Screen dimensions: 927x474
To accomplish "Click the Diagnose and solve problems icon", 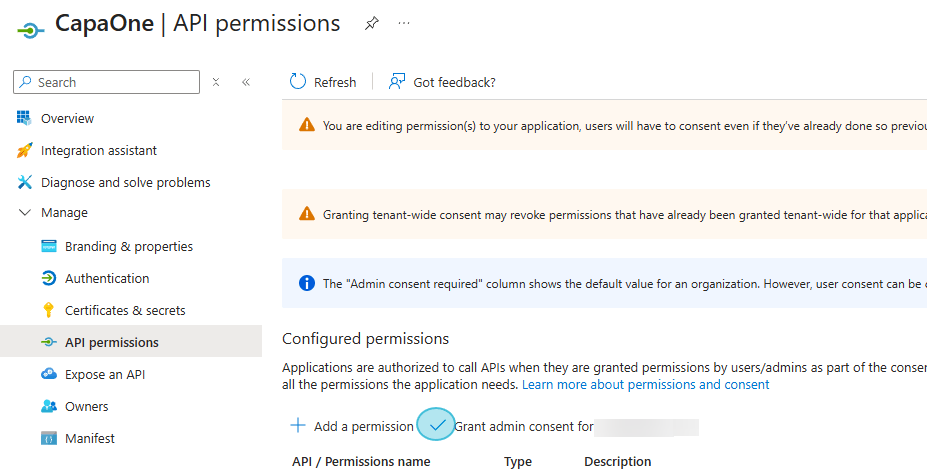I will click(24, 182).
